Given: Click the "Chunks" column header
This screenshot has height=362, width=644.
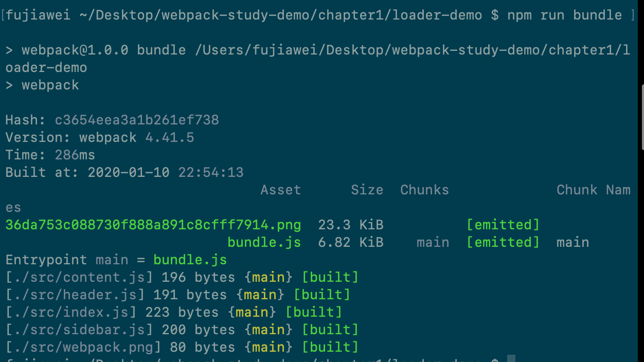Looking at the screenshot, I should (x=424, y=190).
